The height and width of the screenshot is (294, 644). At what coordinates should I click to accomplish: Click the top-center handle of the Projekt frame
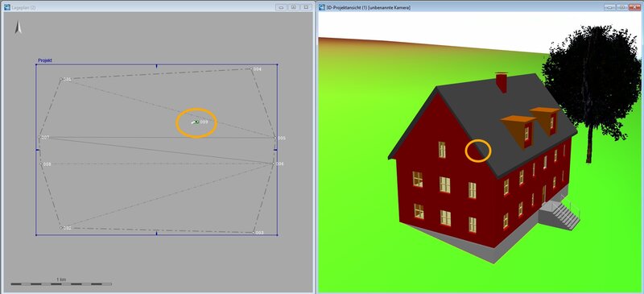(156, 65)
